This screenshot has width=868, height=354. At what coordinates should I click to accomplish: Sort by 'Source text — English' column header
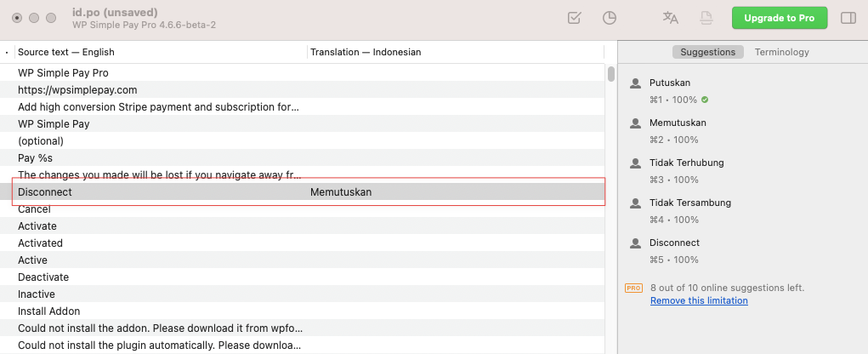(x=161, y=52)
